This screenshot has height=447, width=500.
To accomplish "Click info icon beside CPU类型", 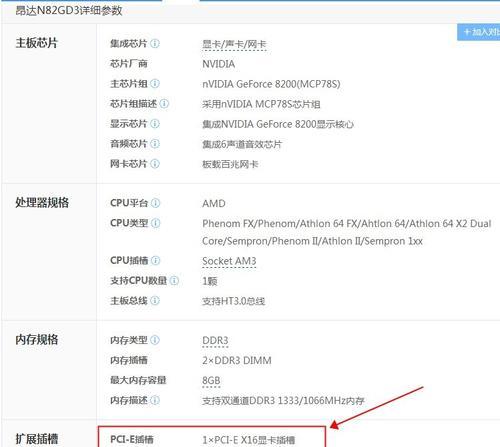I will tap(155, 223).
